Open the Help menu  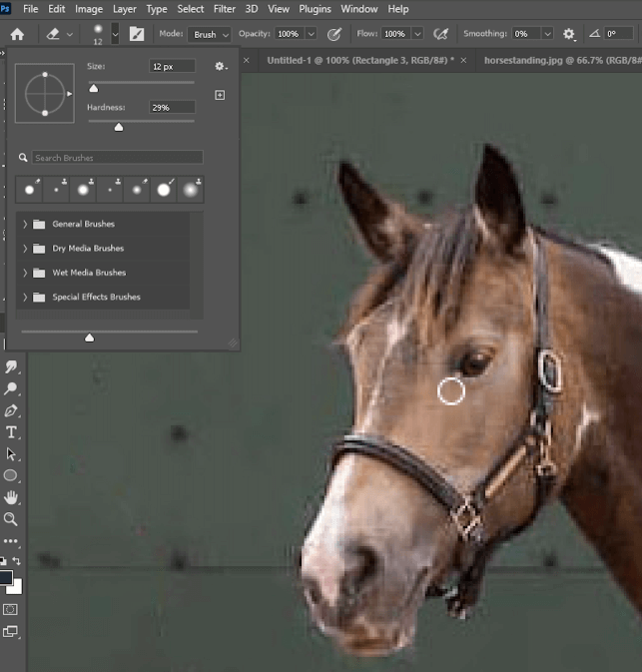398,9
